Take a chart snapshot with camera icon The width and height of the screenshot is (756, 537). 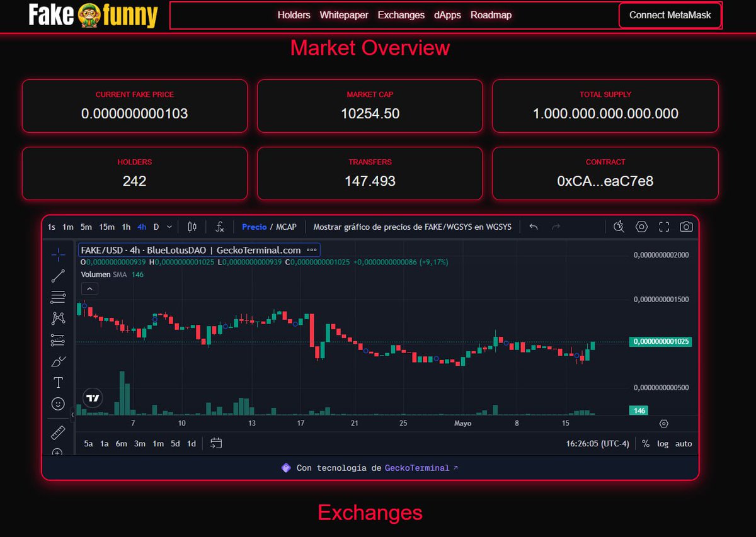pyautogui.click(x=686, y=227)
